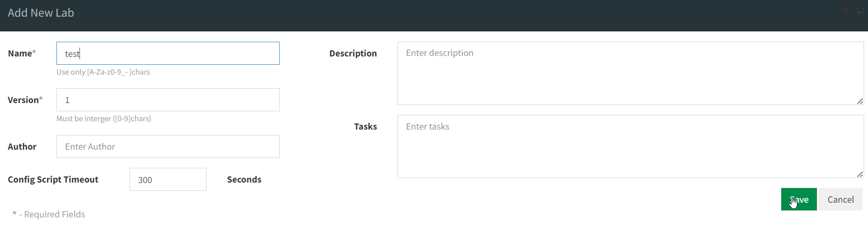Click the Config Script Timeout label
The width and height of the screenshot is (868, 238).
click(x=53, y=179)
